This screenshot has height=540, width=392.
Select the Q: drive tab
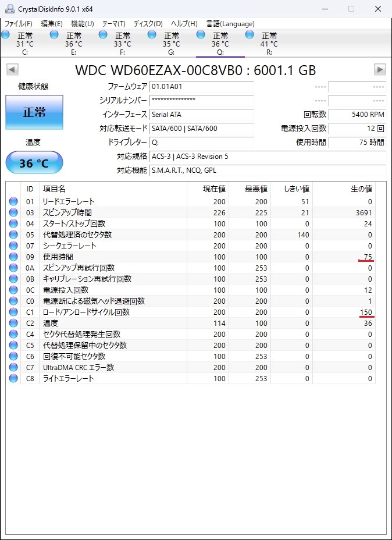coord(220,44)
